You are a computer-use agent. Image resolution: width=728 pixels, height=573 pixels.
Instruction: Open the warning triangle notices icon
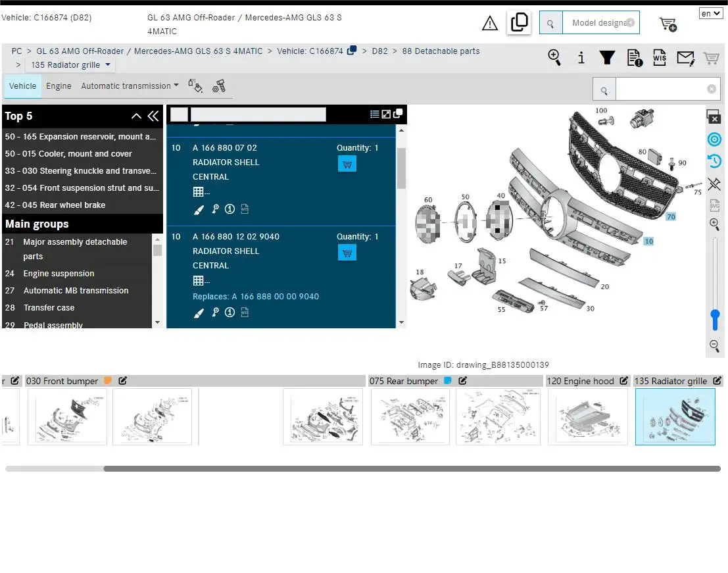point(489,23)
